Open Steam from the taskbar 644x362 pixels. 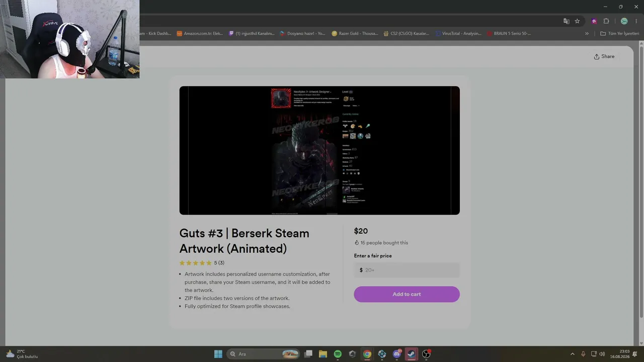point(412,354)
